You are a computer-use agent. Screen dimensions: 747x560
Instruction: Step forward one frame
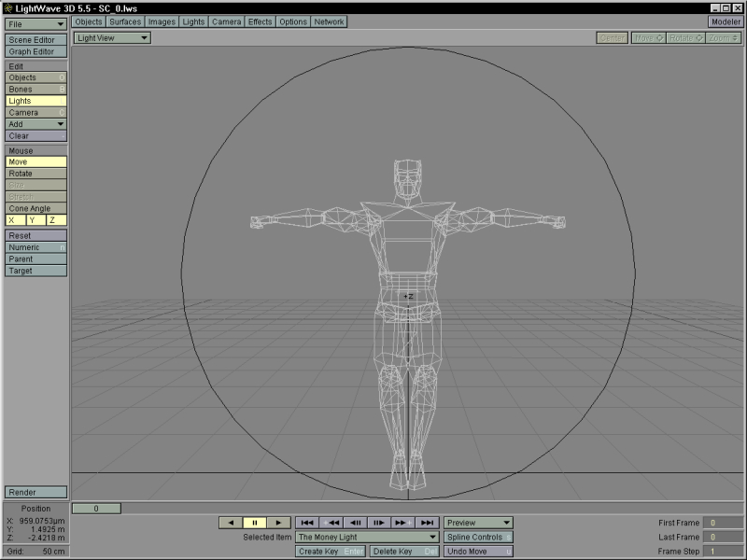[379, 523]
